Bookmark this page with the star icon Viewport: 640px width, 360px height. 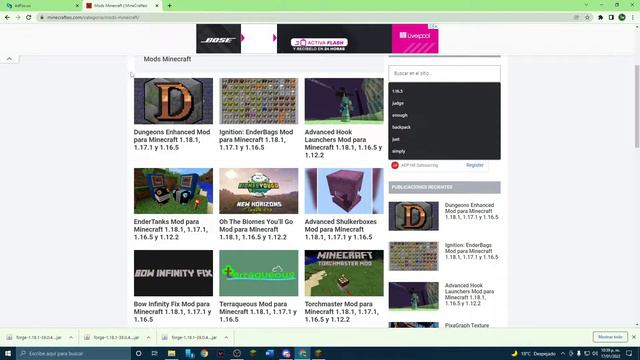[x=587, y=18]
